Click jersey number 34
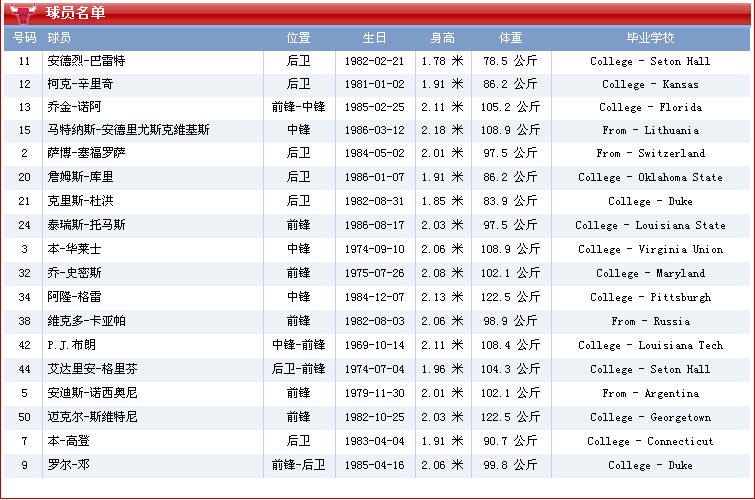This screenshot has height=500, width=755. (25, 297)
